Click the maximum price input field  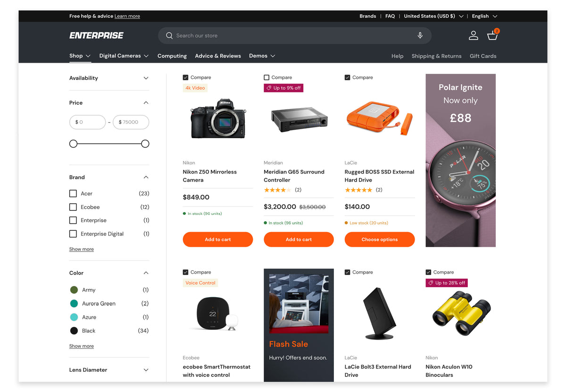tap(131, 122)
